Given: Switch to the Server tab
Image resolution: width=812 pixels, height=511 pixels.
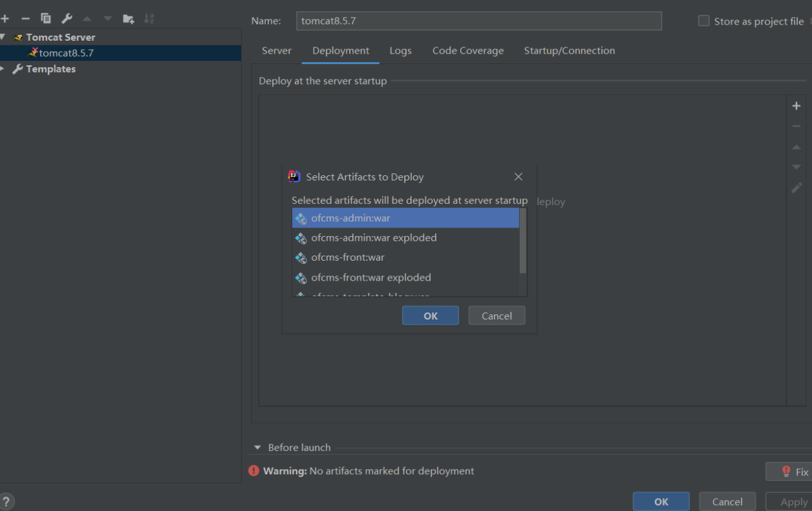Looking at the screenshot, I should pyautogui.click(x=277, y=50).
